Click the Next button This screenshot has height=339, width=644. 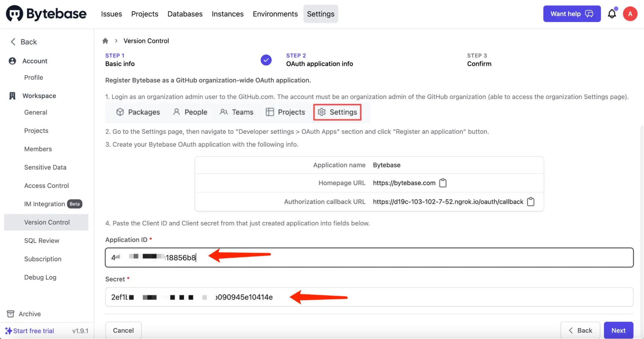click(618, 330)
